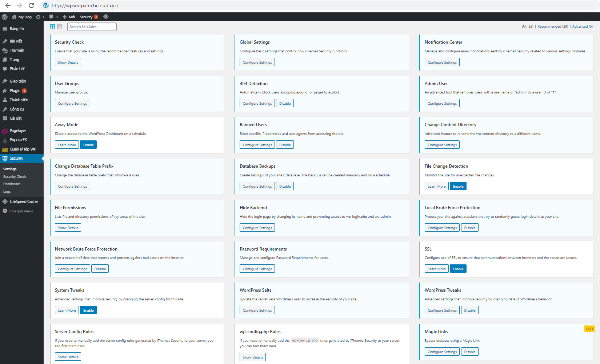Disable Local Brute Force Protection

(x=470, y=228)
